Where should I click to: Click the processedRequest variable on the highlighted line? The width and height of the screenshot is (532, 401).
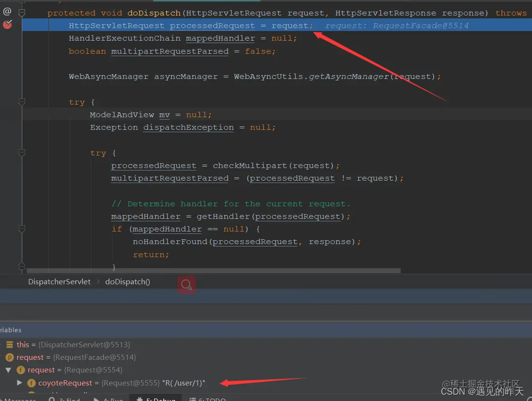pos(212,26)
